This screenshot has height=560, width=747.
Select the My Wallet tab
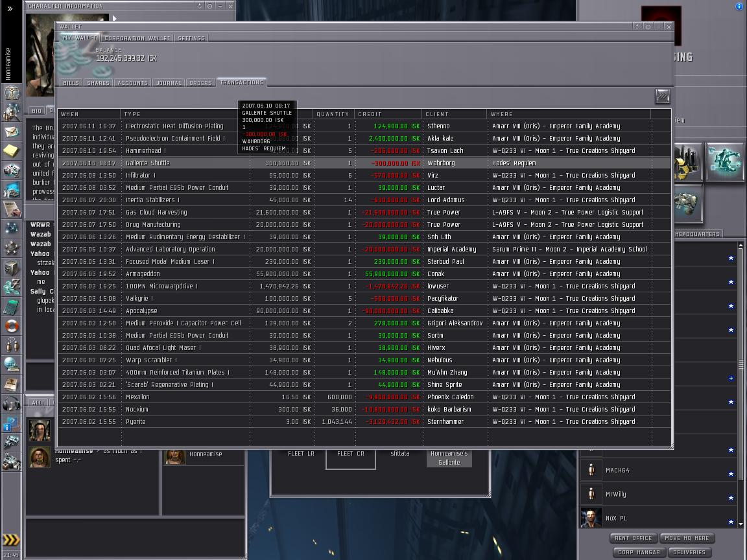coord(80,38)
